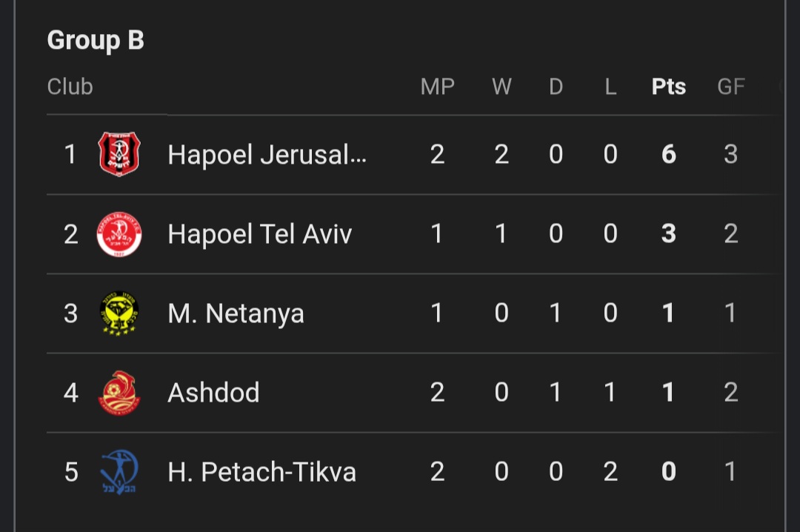This screenshot has height=532, width=800.
Task: Click the MP column header
Action: (x=437, y=87)
